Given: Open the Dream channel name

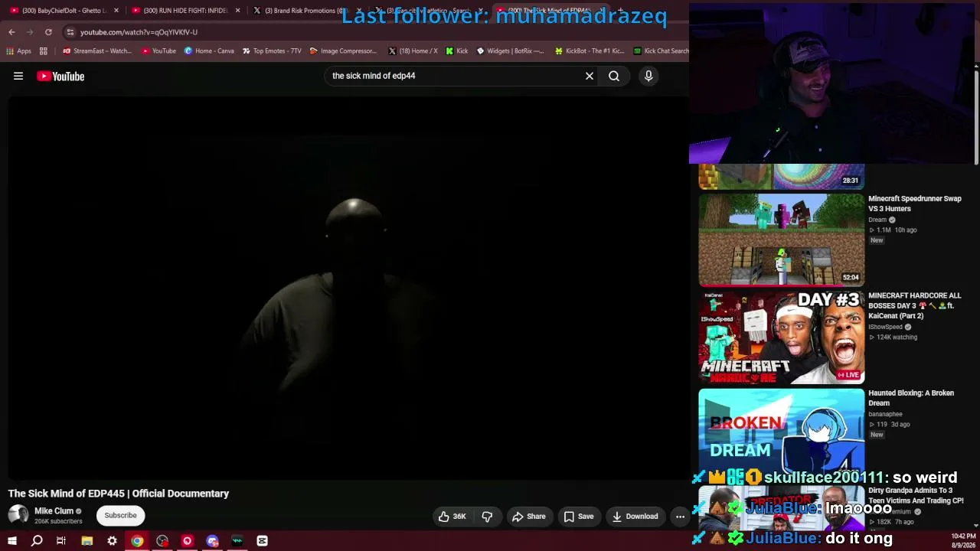Looking at the screenshot, I should click(x=877, y=220).
